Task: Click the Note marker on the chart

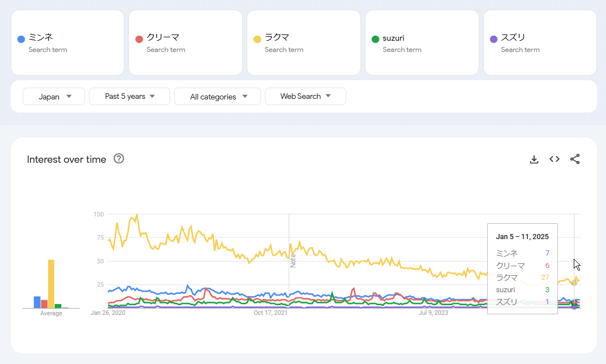Action: [293, 260]
